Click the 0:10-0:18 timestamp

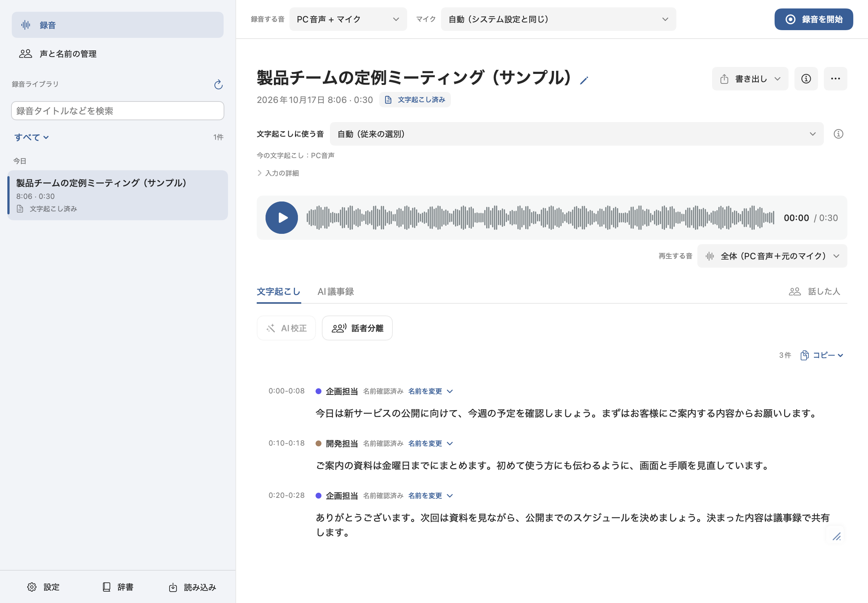tap(287, 443)
